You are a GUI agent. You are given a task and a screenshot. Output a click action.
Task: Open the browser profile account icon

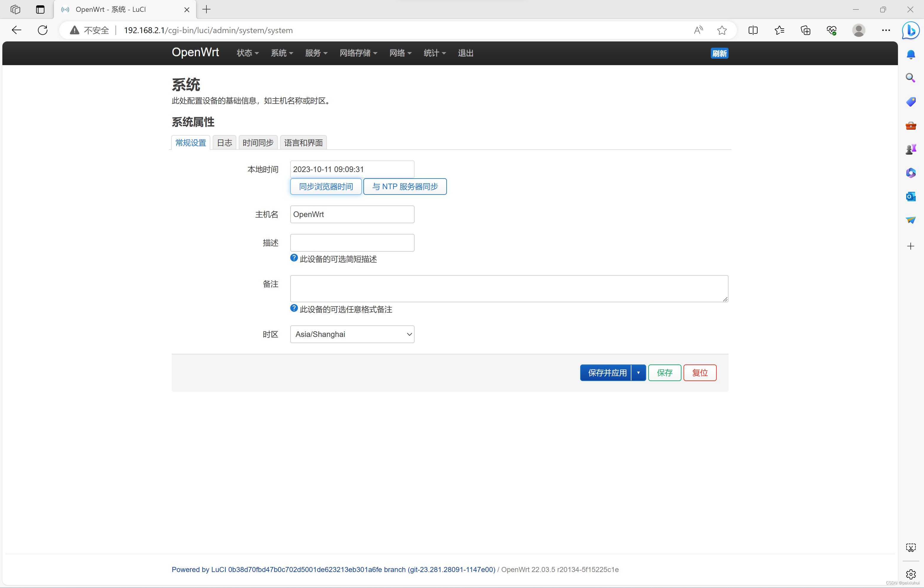tap(859, 30)
